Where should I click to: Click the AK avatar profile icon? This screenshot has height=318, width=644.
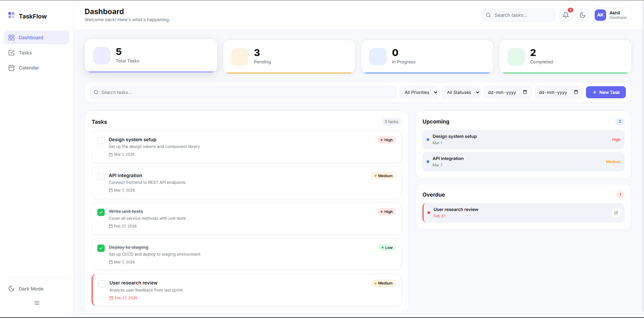pos(600,15)
